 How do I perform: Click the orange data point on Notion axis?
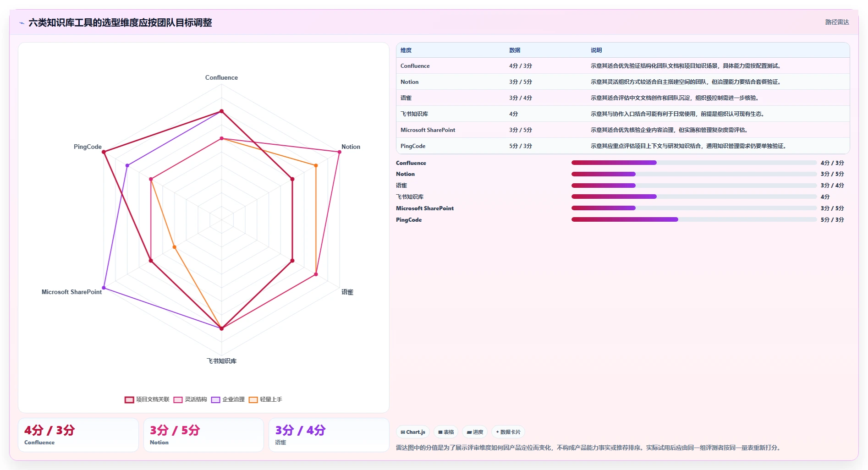coord(316,165)
